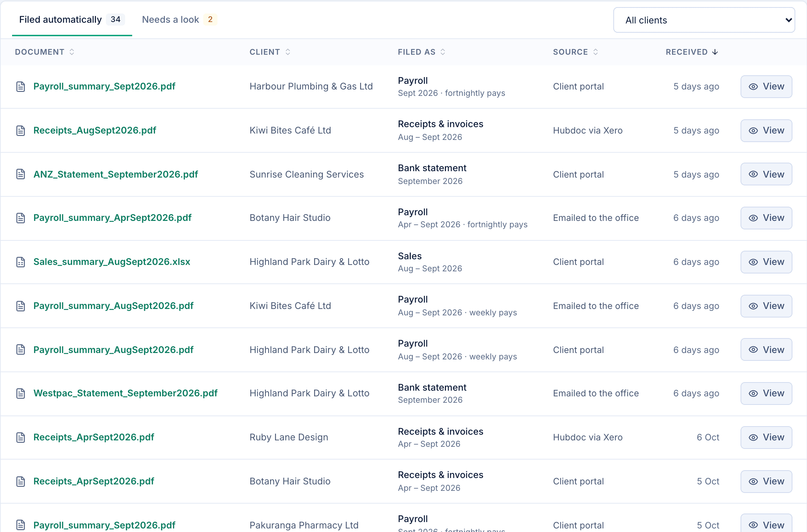The height and width of the screenshot is (532, 807).
Task: Open ANZ_Statement_September2026.pdf link
Action: [x=116, y=174]
